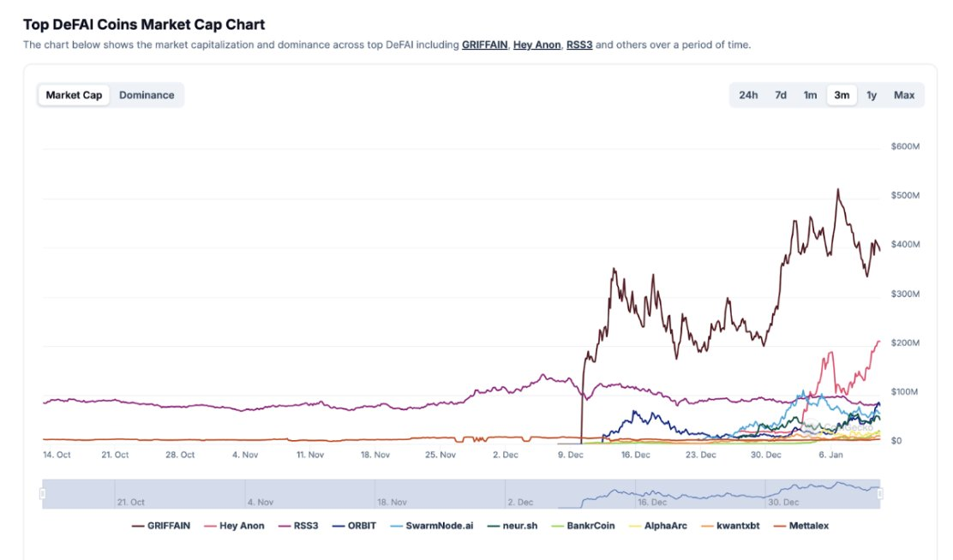The width and height of the screenshot is (953, 560).
Task: Open the GRIFFAIN link in description
Action: point(483,45)
